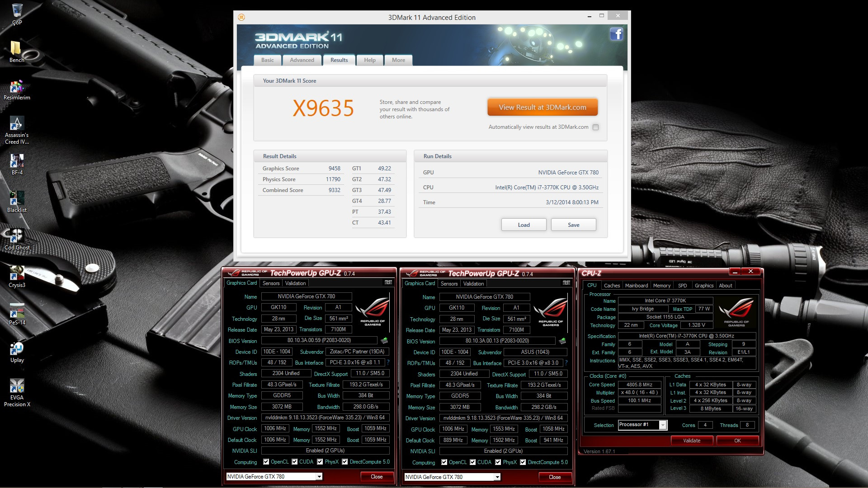
Task: Switch to the SPD tab in CPU-Z
Action: (x=683, y=286)
